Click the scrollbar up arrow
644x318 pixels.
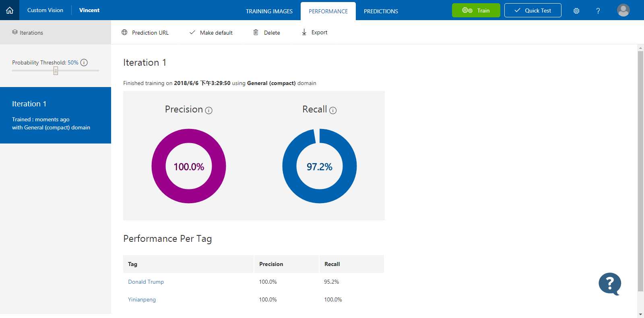640,48
